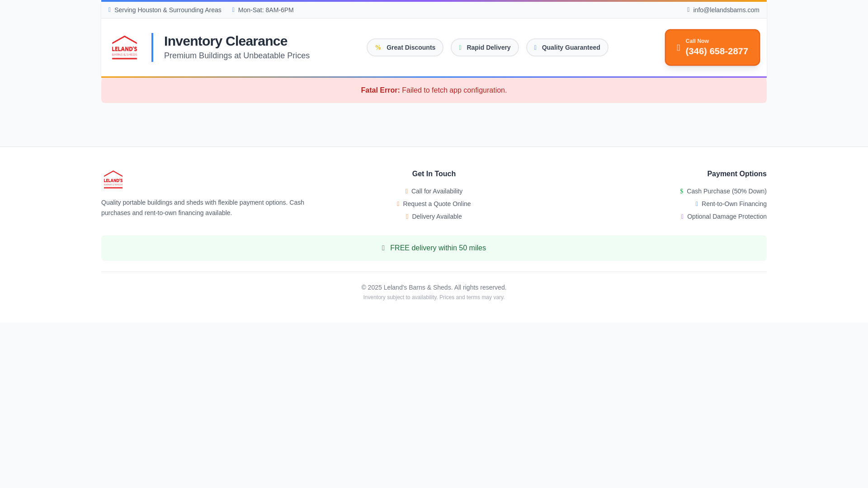Click Inventory subject to availability disclaimer

434,297
